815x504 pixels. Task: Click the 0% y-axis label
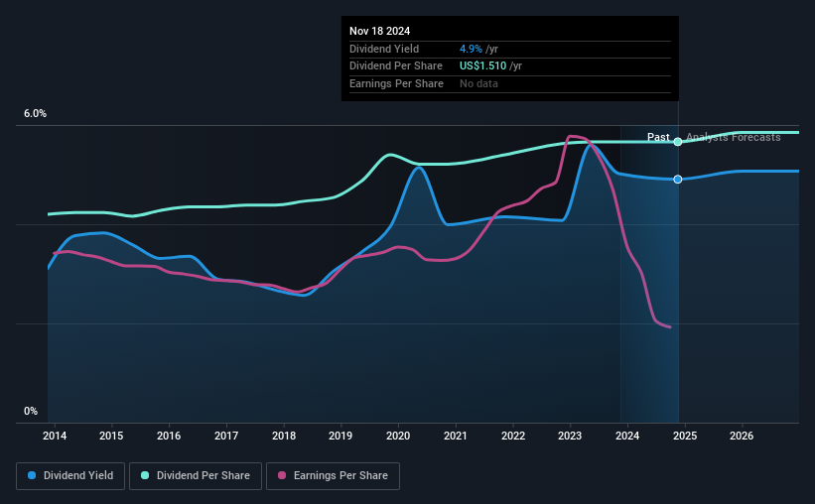point(31,412)
